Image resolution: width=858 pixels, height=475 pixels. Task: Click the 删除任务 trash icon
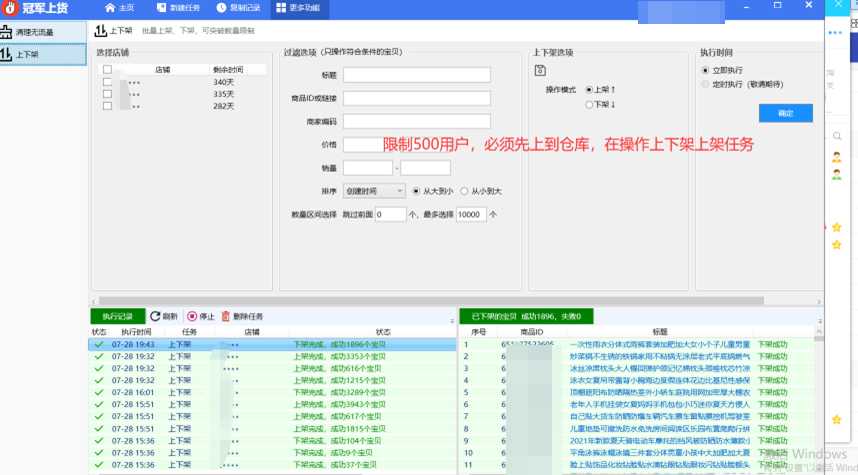click(x=226, y=316)
